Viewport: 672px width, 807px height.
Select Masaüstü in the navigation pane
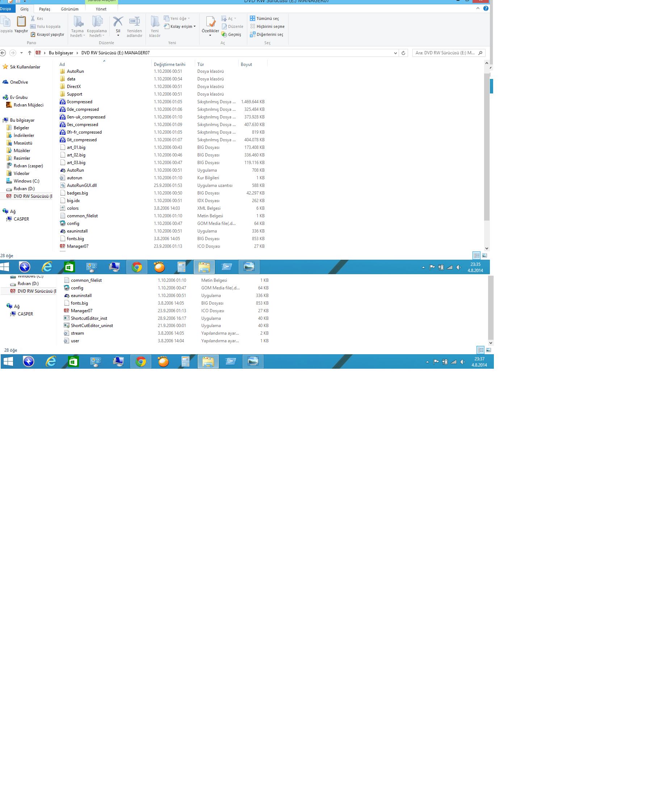[x=23, y=143]
